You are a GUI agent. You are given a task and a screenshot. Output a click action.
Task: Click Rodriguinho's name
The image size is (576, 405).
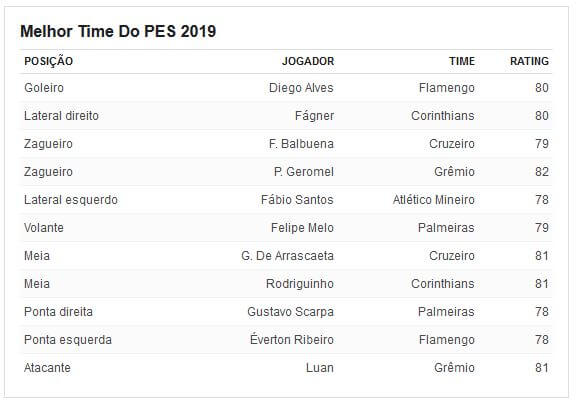tap(300, 284)
